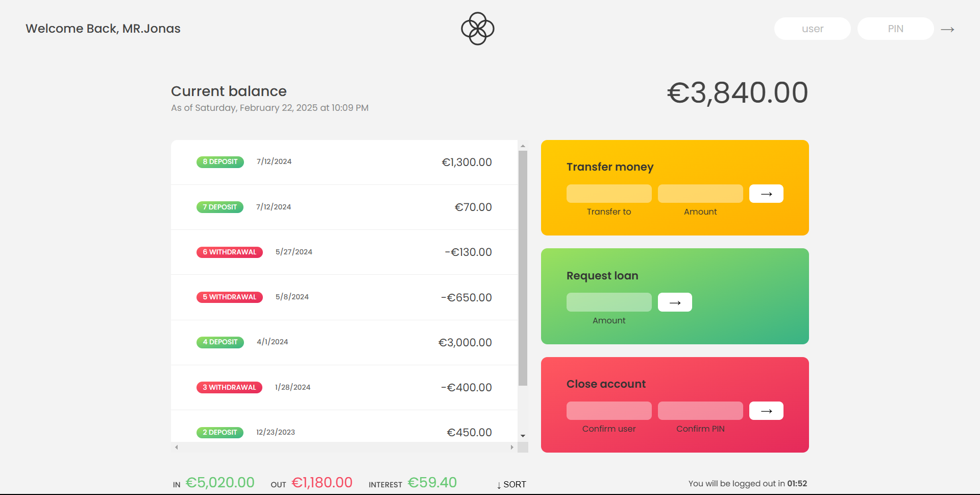Click the login arrow next to PIN
Viewport: 980px width, 495px height.
[947, 29]
